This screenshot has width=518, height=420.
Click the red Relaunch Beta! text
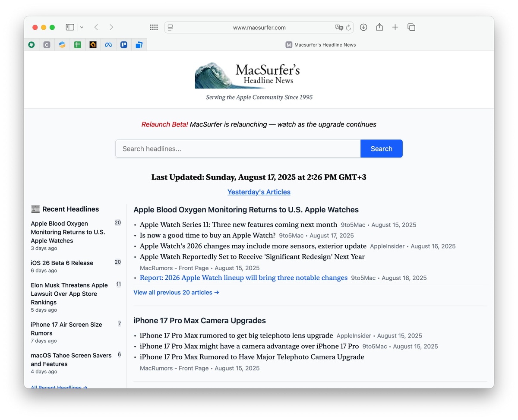(165, 124)
